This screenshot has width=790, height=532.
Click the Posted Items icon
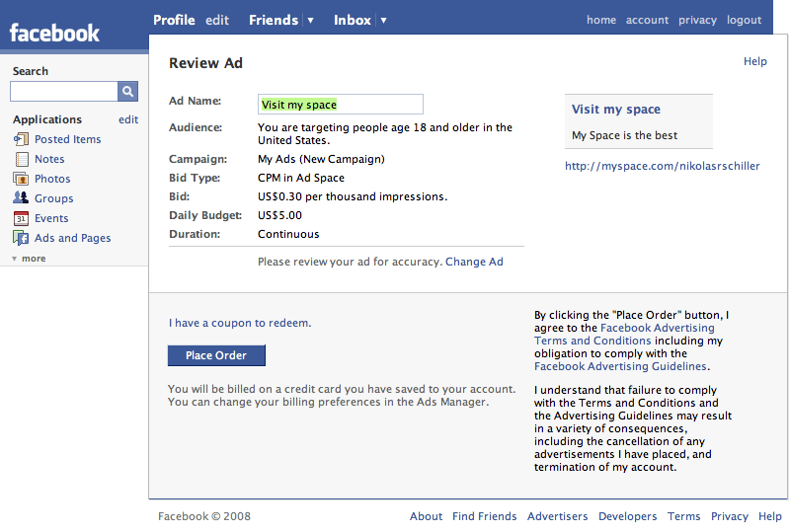pos(21,139)
